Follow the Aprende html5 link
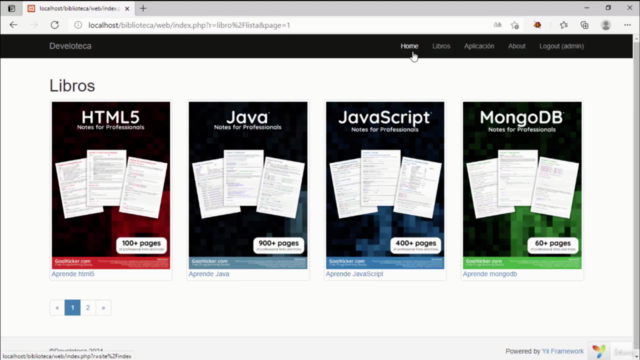Image resolution: width=640 pixels, height=360 pixels. coord(73,274)
